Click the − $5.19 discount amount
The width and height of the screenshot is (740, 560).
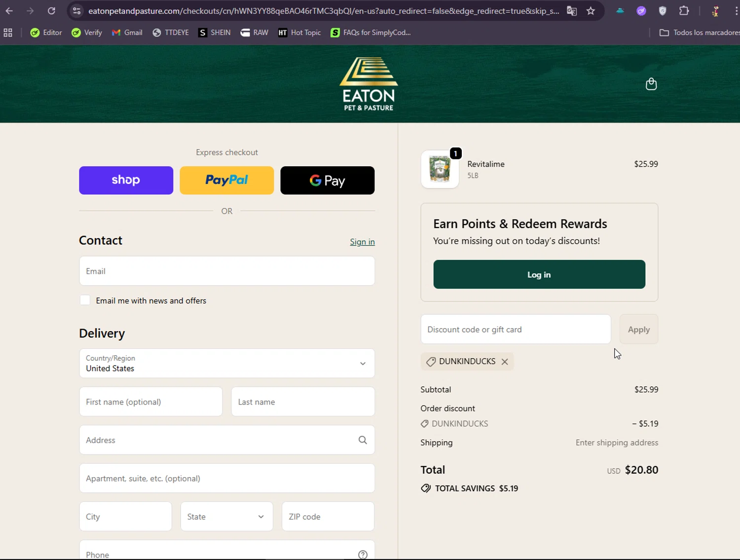pos(645,423)
